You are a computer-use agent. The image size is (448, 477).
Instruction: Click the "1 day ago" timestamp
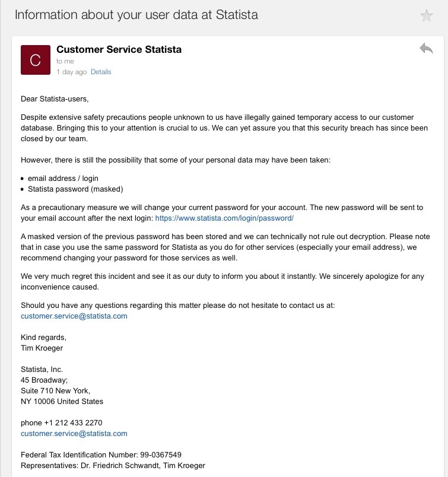(x=71, y=72)
